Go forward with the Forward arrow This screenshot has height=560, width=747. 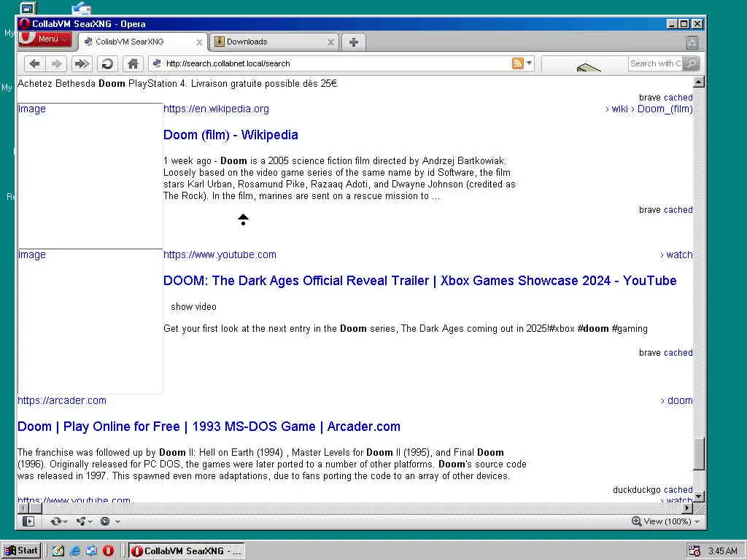[x=56, y=63]
